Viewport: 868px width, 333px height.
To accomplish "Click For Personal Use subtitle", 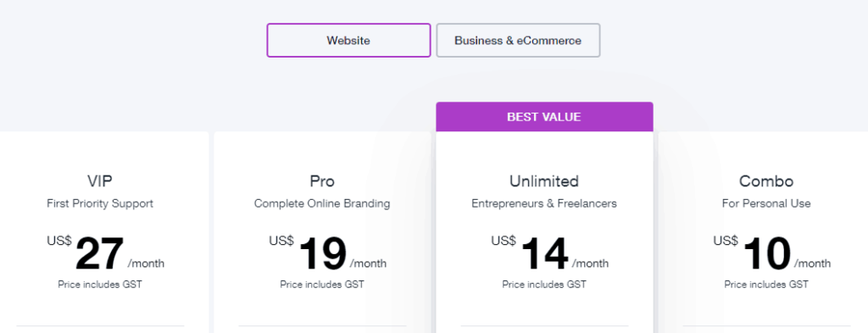I will click(x=766, y=203).
